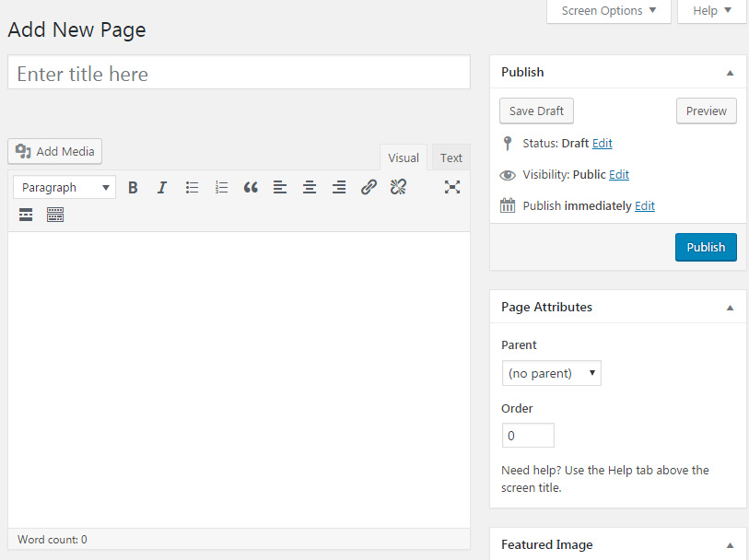Insert a numbered list
Viewport: 749px width, 560px height.
tap(221, 187)
